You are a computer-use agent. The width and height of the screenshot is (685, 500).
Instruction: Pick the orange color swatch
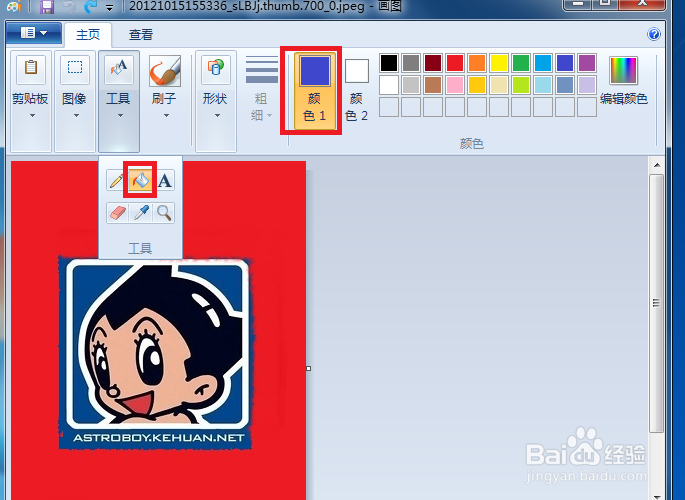[477, 63]
